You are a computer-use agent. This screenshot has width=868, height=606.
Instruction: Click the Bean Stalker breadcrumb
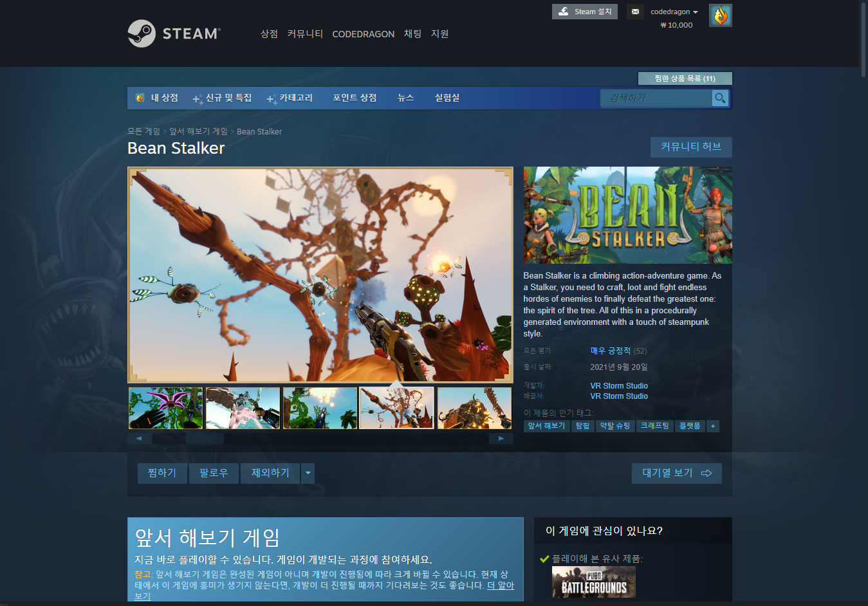(x=259, y=131)
